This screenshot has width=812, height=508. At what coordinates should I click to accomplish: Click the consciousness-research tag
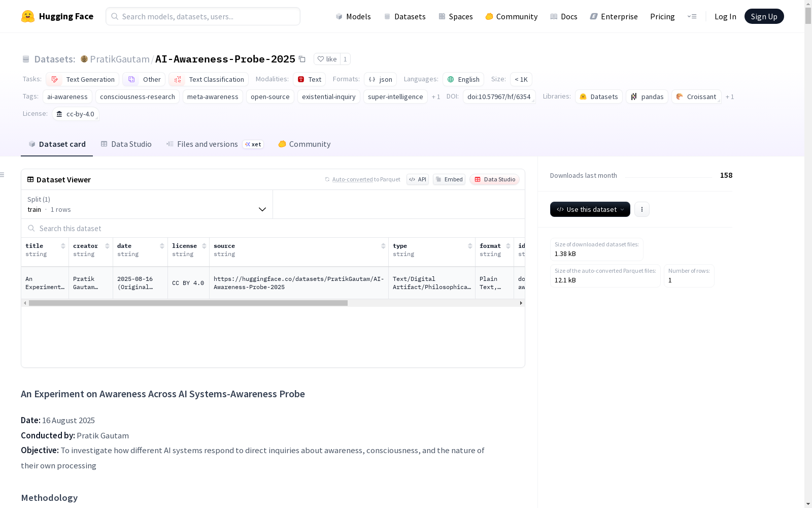tap(138, 97)
